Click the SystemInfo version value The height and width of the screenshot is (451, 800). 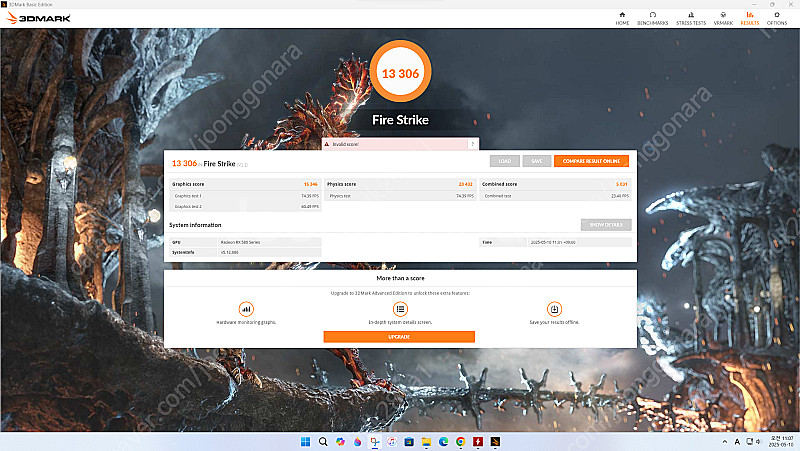(x=230, y=253)
